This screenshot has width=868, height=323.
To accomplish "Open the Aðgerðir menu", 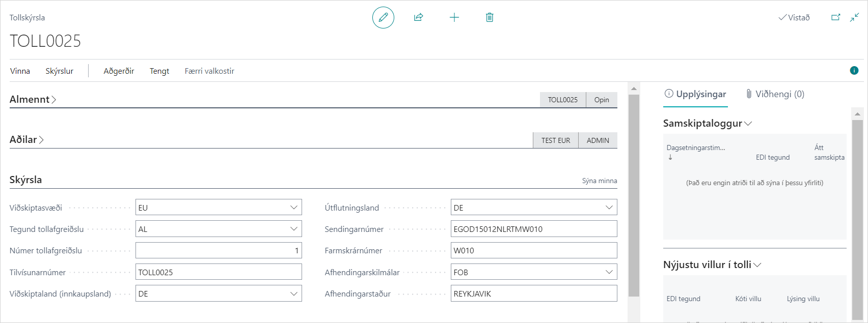I will click(x=119, y=71).
